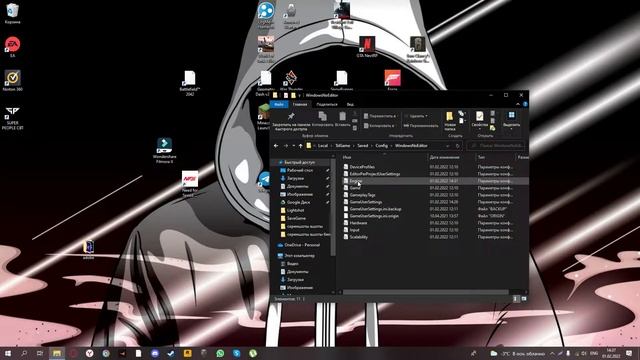This screenshot has width=640, height=360.
Task: Select the DeviceProfiles file
Action: click(362, 167)
